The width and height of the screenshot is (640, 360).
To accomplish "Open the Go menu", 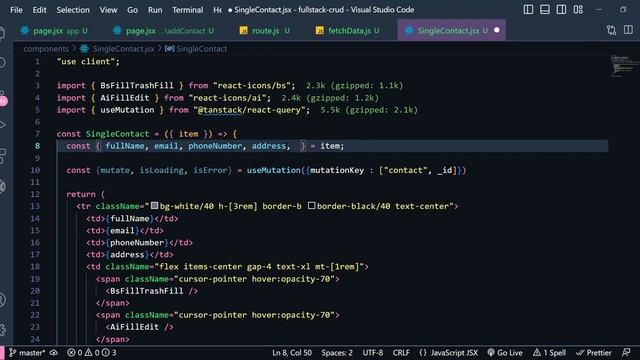I will pos(132,10).
